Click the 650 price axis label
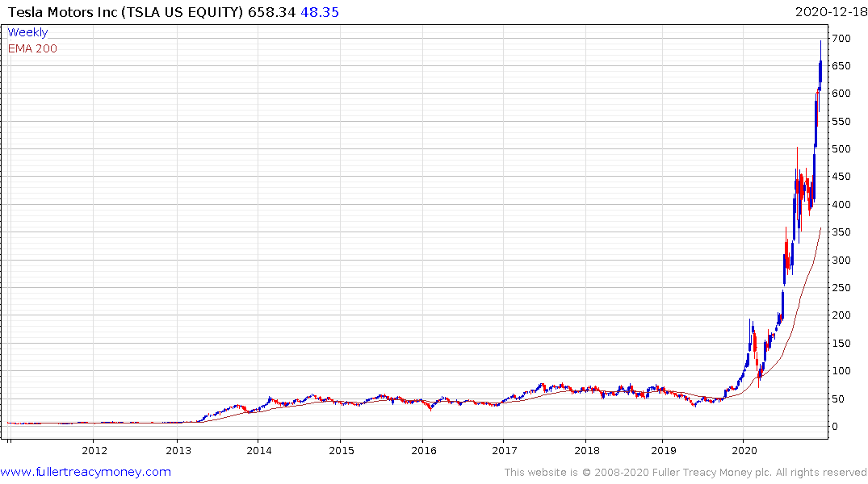 click(841, 66)
